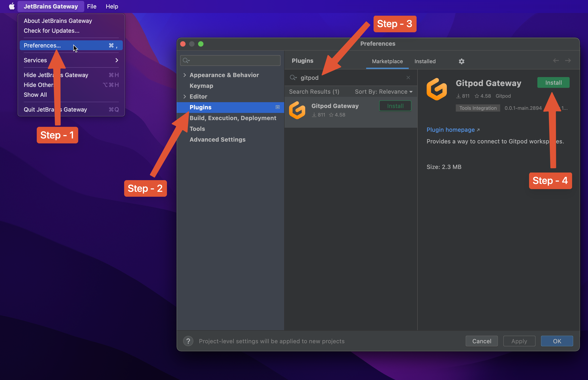This screenshot has width=588, height=380.
Task: Select Keymap in the settings tree
Action: [x=230, y=86]
